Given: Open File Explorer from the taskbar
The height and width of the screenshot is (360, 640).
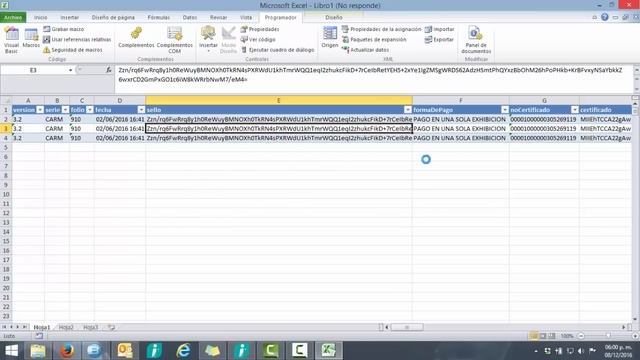Looking at the screenshot, I should point(38,351).
